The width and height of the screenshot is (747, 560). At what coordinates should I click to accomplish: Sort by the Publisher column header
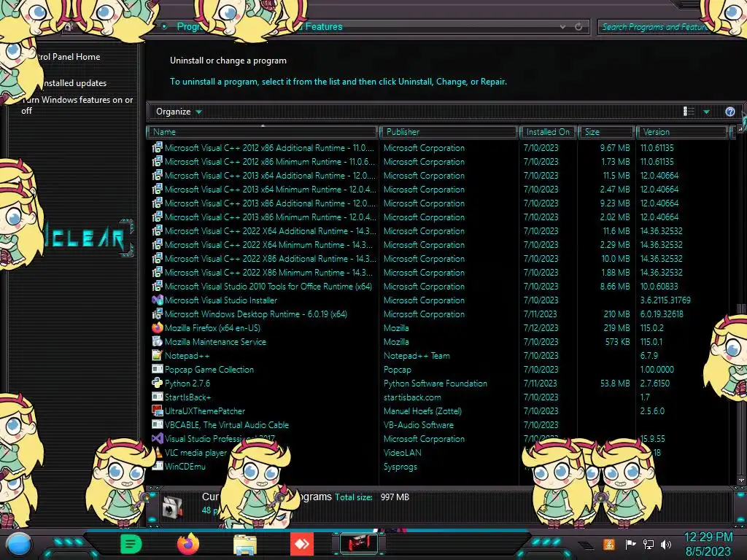point(449,132)
